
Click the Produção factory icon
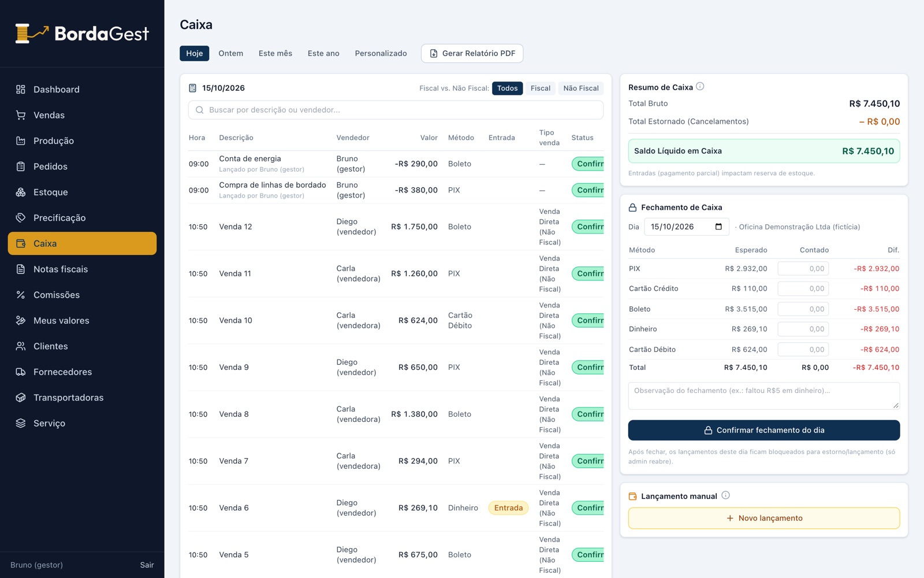click(21, 141)
